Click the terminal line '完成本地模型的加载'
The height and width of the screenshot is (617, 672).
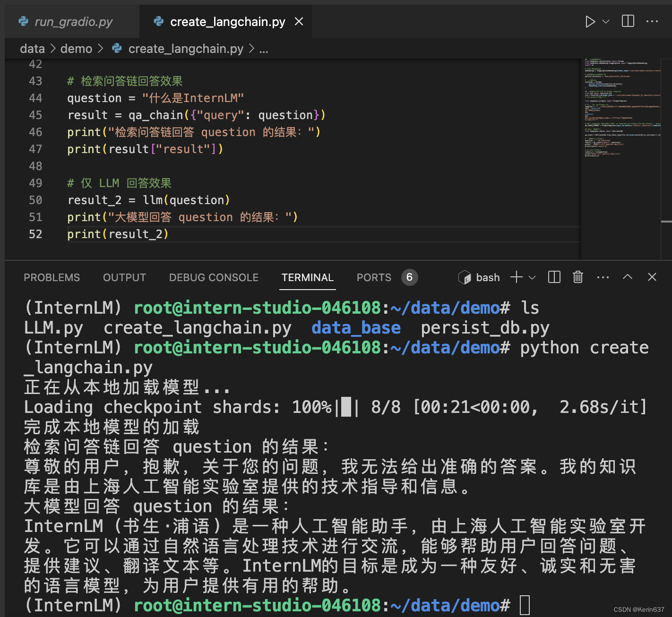[x=112, y=427]
